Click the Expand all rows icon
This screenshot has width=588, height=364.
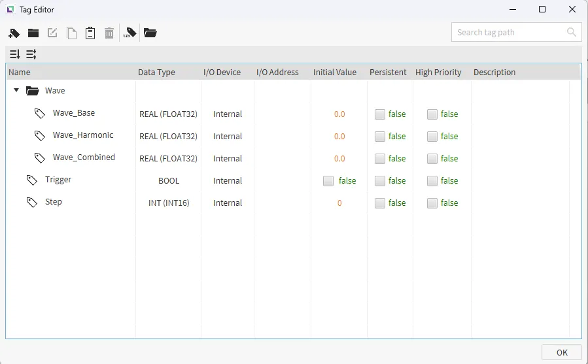point(14,54)
